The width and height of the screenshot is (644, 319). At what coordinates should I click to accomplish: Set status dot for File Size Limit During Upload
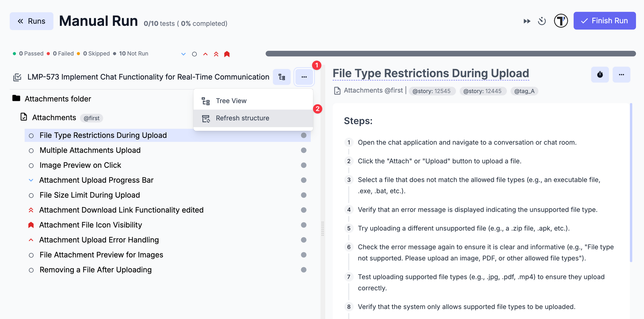tap(304, 195)
